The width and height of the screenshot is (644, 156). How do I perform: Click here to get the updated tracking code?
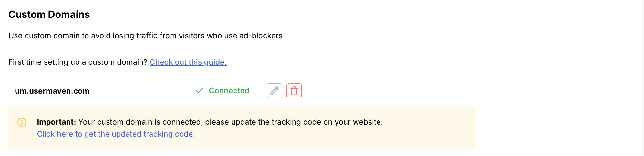[116, 134]
